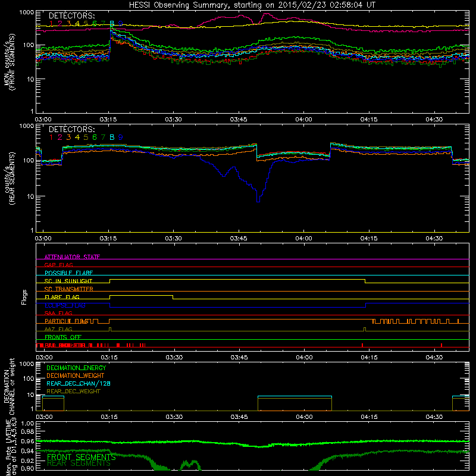Click 03:45 tick under front segments plot
Image resolution: width=476 pixels, height=476 pixels.
pos(239,120)
